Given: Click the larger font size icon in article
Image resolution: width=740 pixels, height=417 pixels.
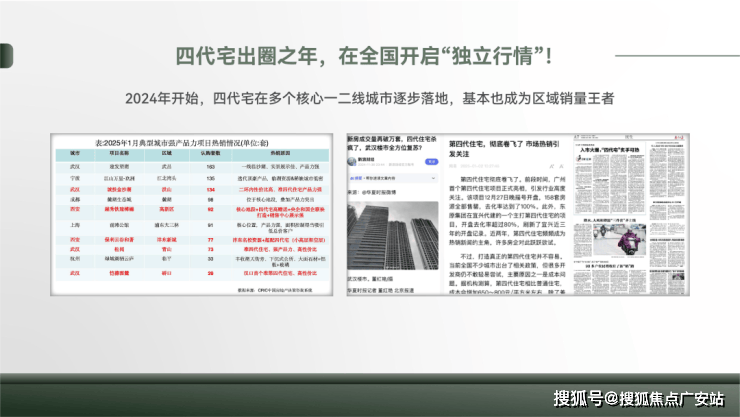Looking at the screenshot, I should click(551, 167).
